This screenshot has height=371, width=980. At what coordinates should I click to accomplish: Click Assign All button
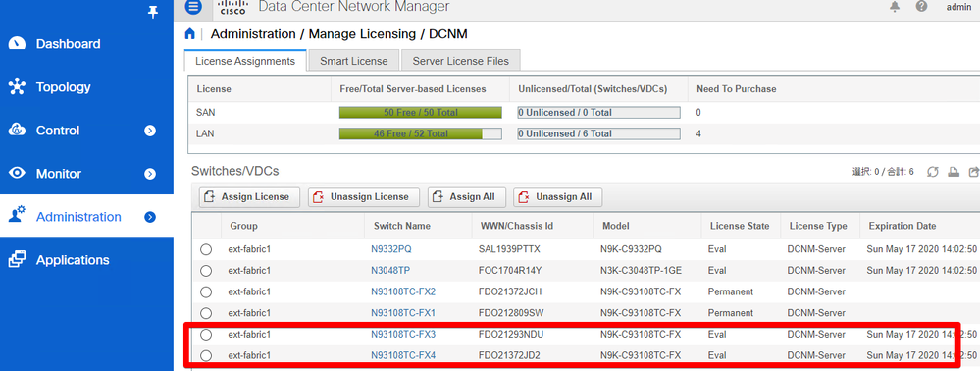[466, 197]
